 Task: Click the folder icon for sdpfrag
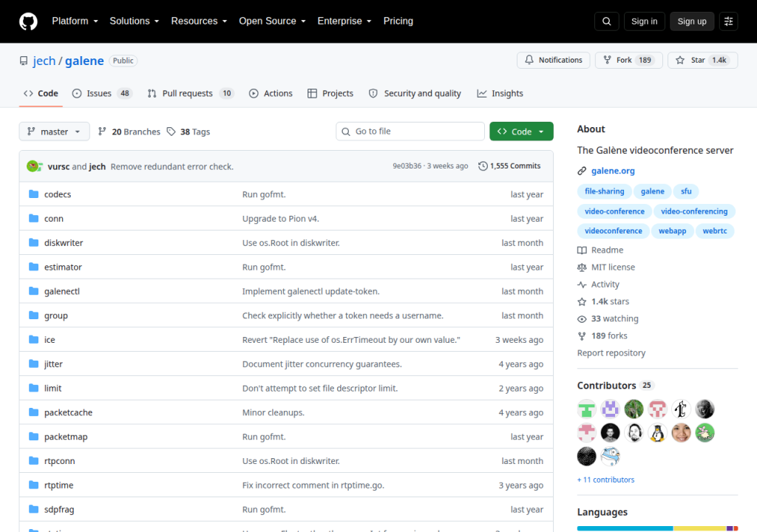tap(33, 509)
